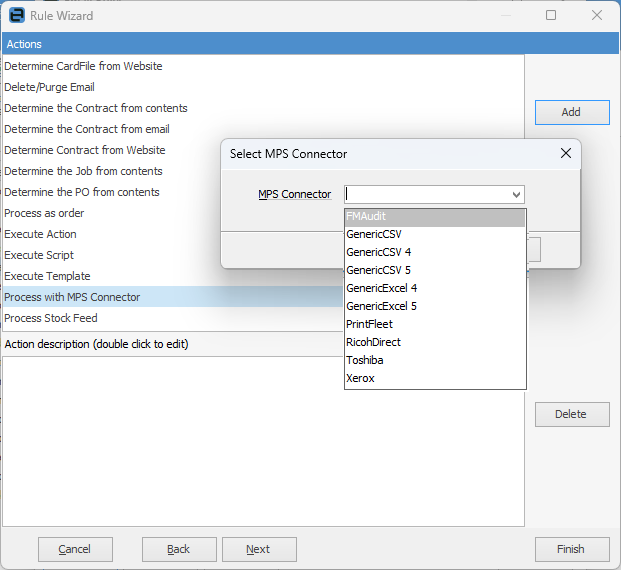Click Next in the Rule Wizard

point(259,549)
